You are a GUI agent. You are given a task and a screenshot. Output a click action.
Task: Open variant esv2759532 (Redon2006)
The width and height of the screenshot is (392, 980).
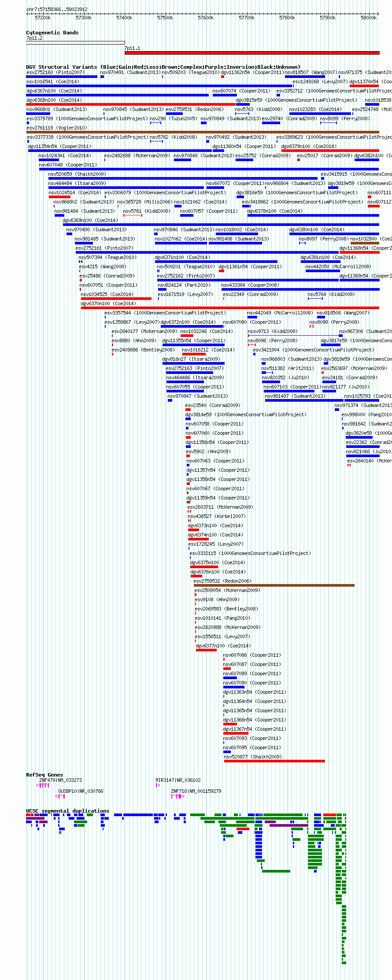pyautogui.click(x=222, y=581)
